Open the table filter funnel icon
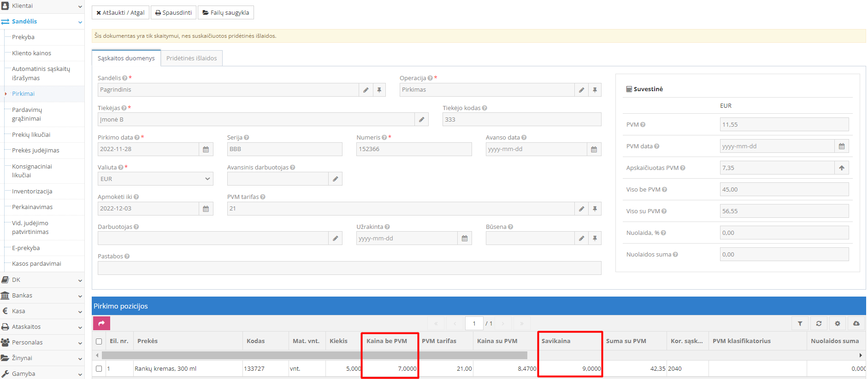 click(800, 324)
